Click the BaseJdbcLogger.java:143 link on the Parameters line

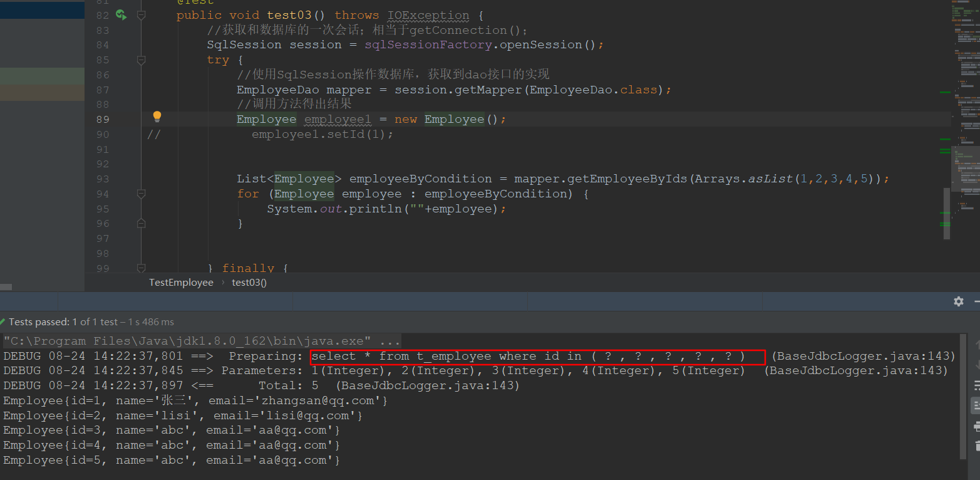[x=855, y=371]
